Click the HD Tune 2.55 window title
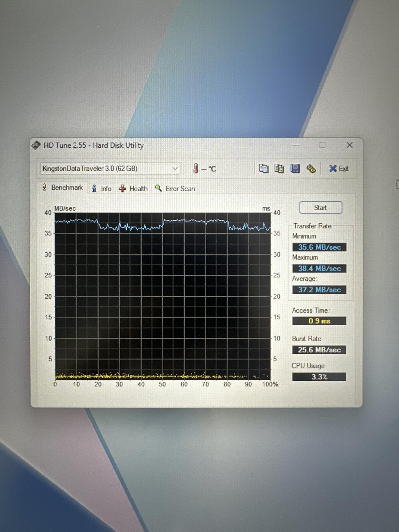Image resolution: width=399 pixels, height=532 pixels. click(94, 145)
